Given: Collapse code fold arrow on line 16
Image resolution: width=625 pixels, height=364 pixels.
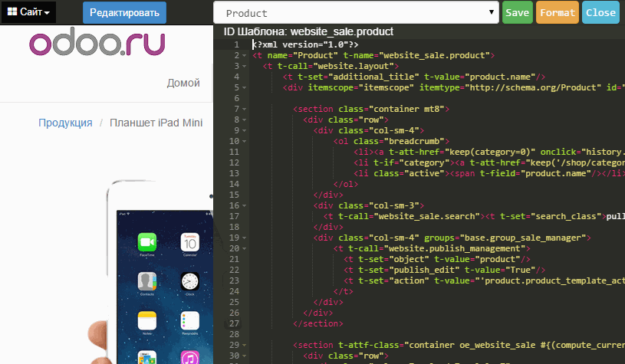Looking at the screenshot, I should pos(244,206).
